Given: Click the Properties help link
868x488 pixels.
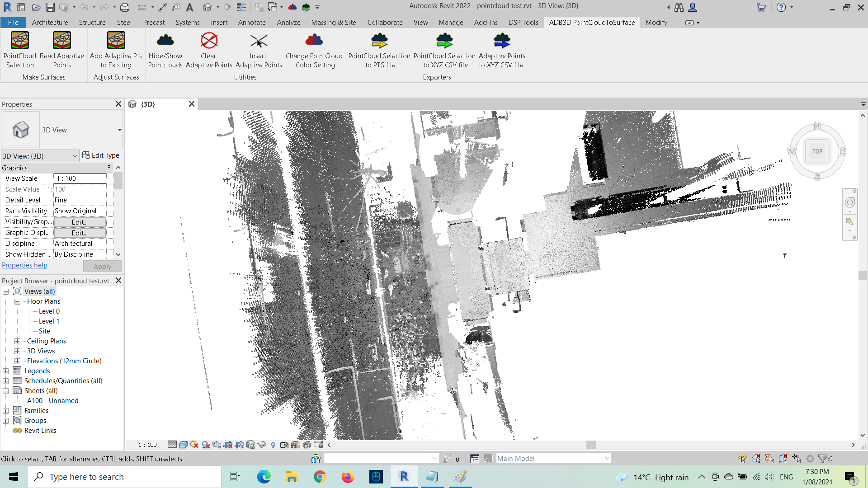Looking at the screenshot, I should tap(24, 265).
